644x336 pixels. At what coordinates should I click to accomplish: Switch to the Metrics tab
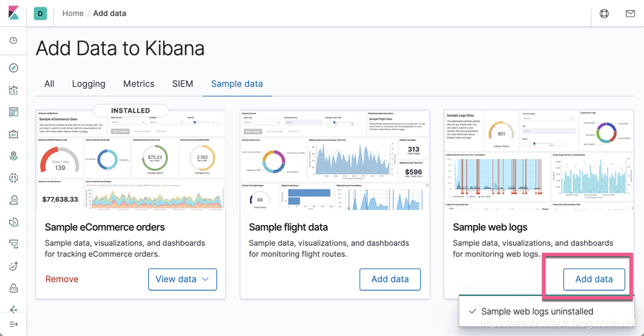139,84
